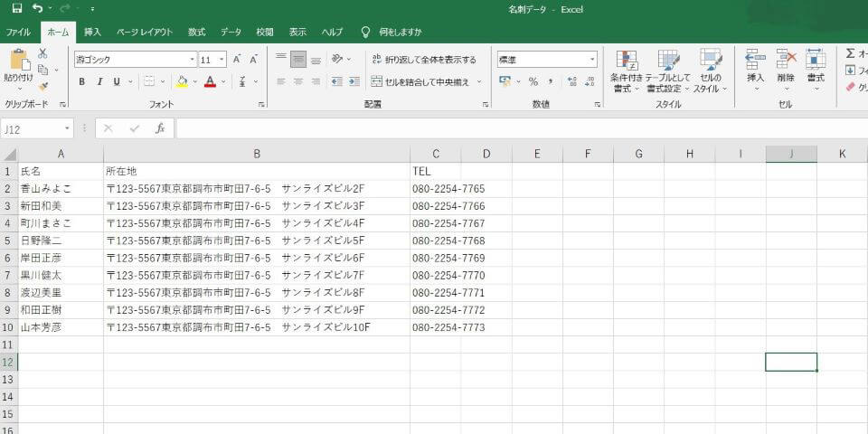Open the データ (Data) ribbon tab

click(231, 32)
